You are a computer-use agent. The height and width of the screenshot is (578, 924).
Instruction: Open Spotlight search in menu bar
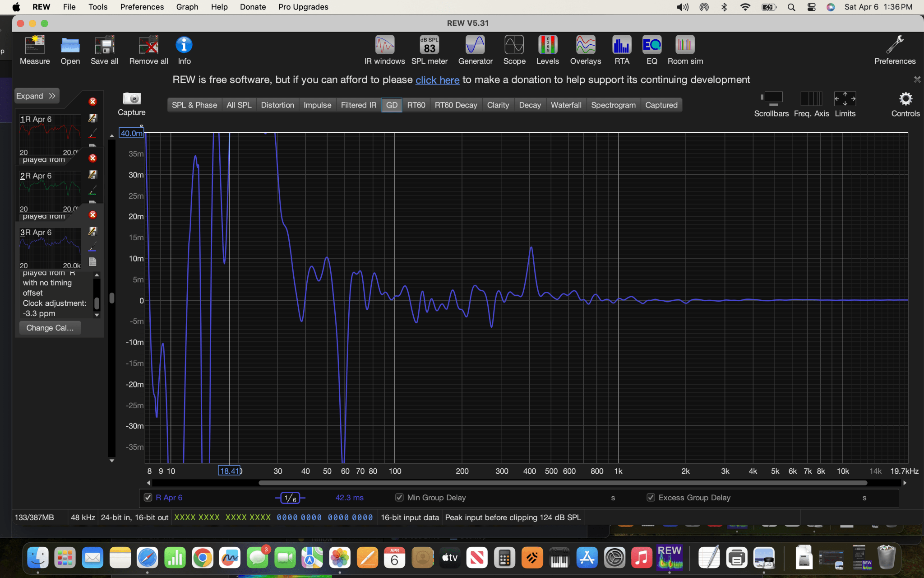pyautogui.click(x=791, y=7)
